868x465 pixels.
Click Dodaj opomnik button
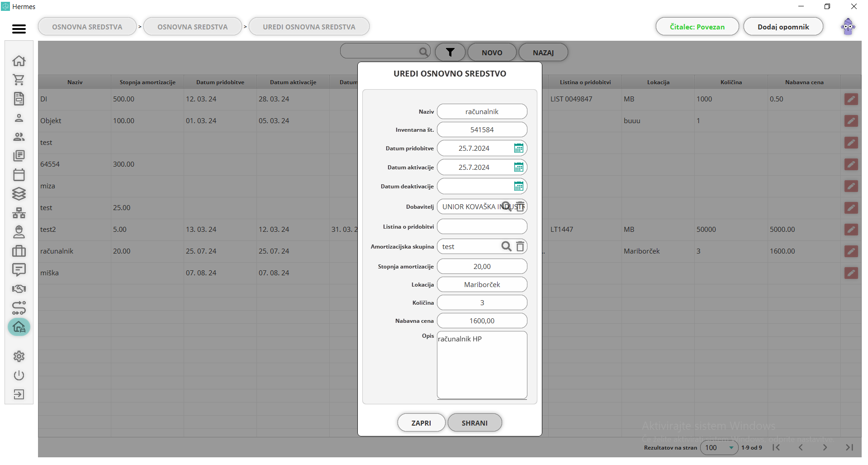pyautogui.click(x=783, y=27)
